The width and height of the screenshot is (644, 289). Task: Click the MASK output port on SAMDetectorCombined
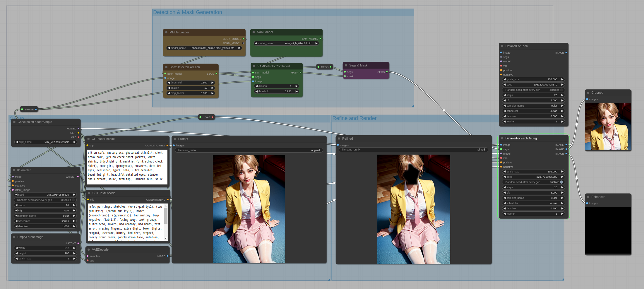pyautogui.click(x=300, y=73)
